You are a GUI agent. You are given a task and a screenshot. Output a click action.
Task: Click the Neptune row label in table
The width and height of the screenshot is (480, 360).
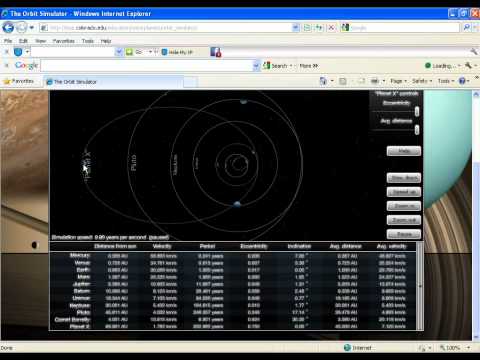80,305
